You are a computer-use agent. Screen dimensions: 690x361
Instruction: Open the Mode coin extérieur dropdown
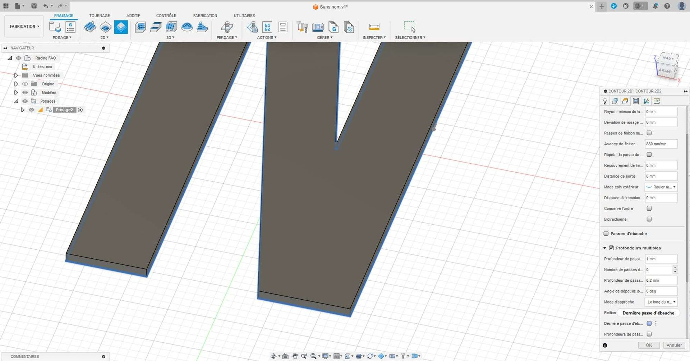(661, 187)
